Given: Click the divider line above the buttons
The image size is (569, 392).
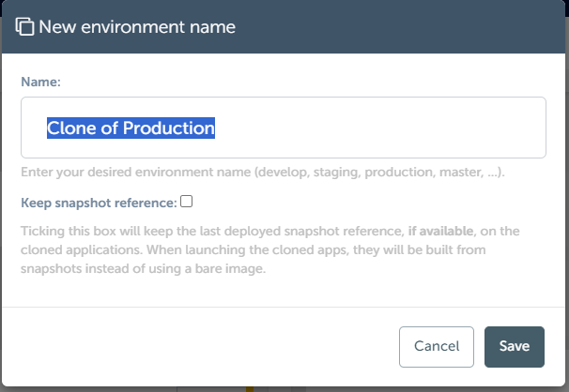Looking at the screenshot, I should click(282, 307).
